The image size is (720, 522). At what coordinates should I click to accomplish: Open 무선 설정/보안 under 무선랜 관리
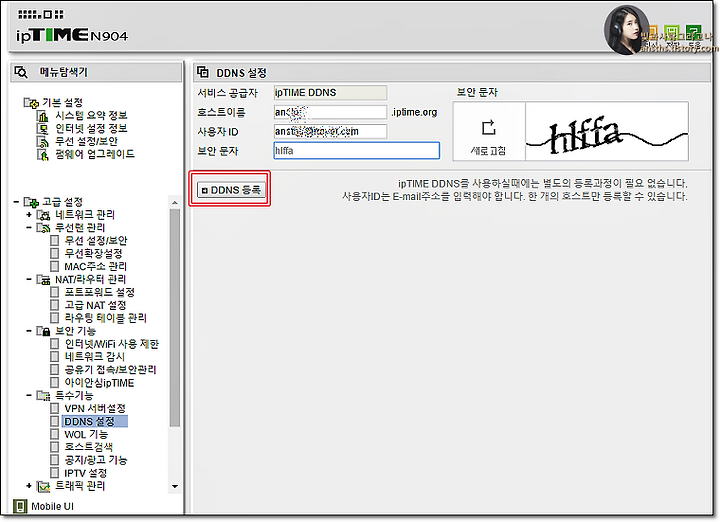tap(96, 240)
